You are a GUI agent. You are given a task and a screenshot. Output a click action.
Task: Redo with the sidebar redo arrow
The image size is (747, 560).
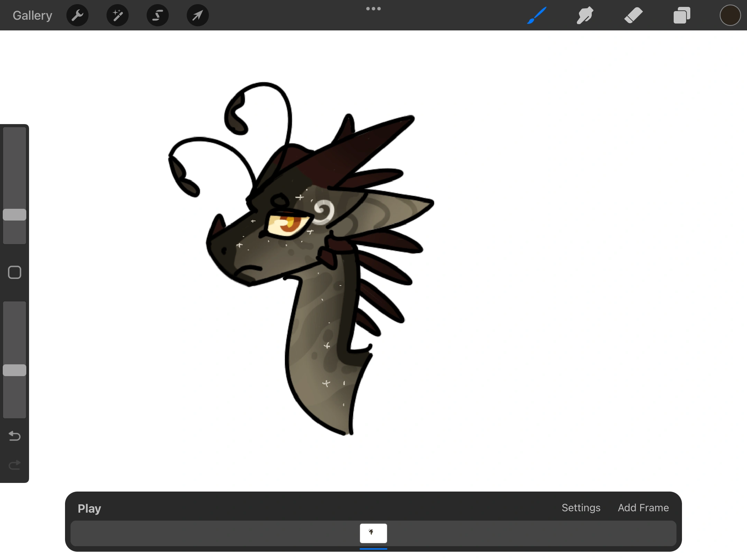click(x=15, y=465)
